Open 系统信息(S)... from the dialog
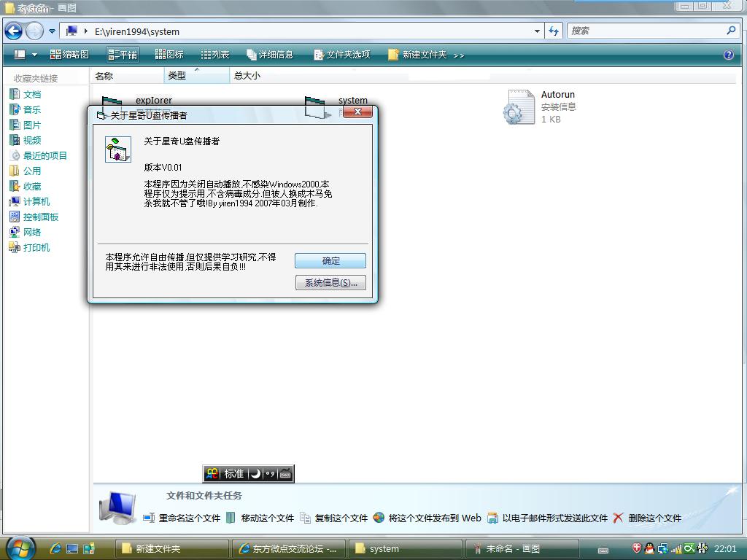This screenshot has width=747, height=560. pyautogui.click(x=330, y=282)
